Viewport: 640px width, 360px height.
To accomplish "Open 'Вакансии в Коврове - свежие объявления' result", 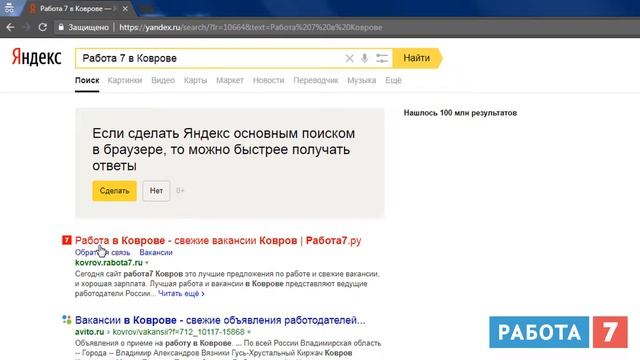I will (x=220, y=320).
